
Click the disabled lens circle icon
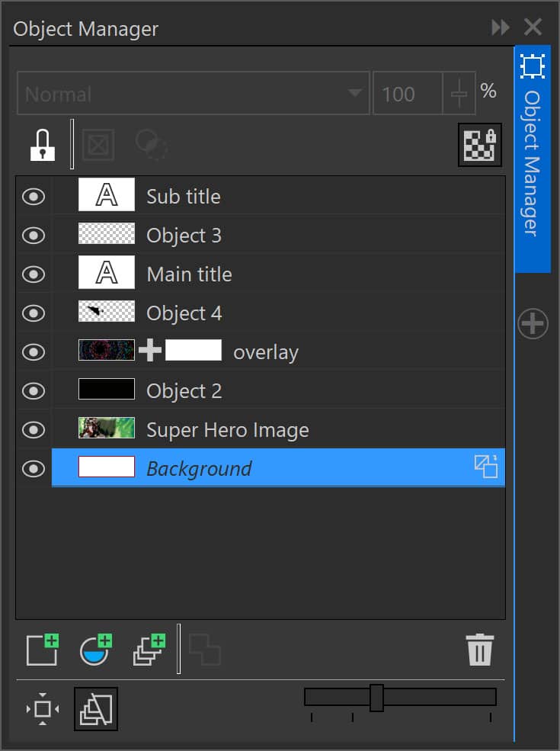click(152, 145)
